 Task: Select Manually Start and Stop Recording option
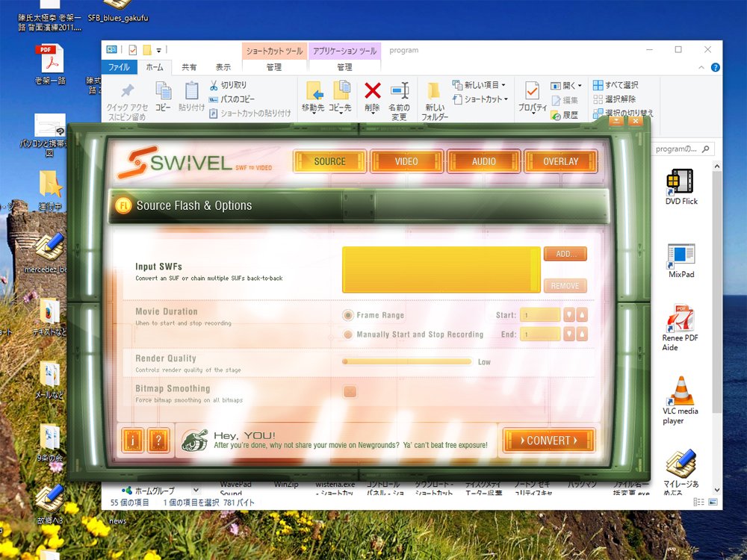point(348,335)
